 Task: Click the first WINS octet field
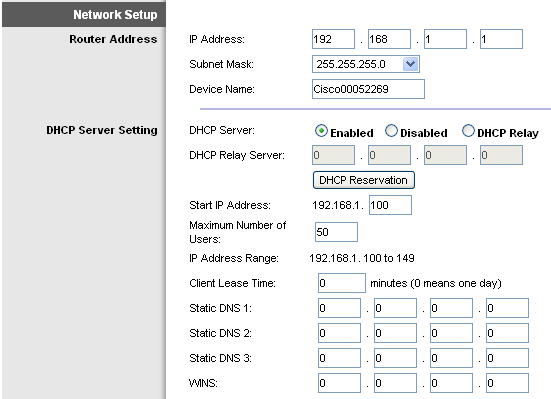[x=339, y=383]
